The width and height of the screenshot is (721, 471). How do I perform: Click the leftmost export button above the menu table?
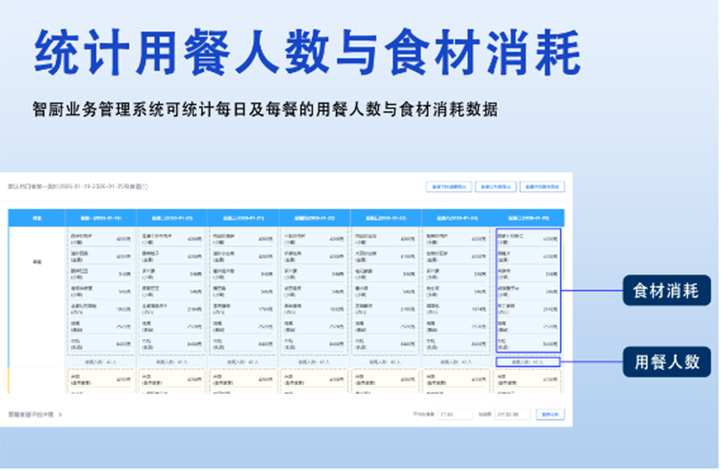[x=449, y=187]
